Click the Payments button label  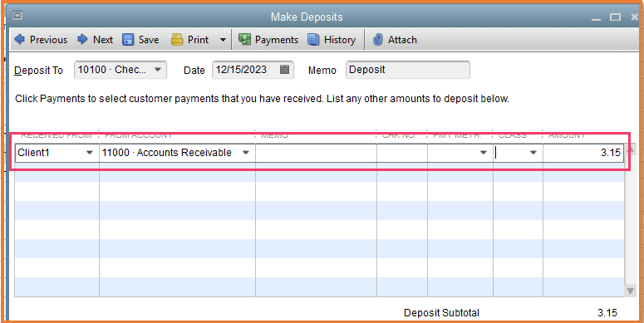(x=277, y=40)
